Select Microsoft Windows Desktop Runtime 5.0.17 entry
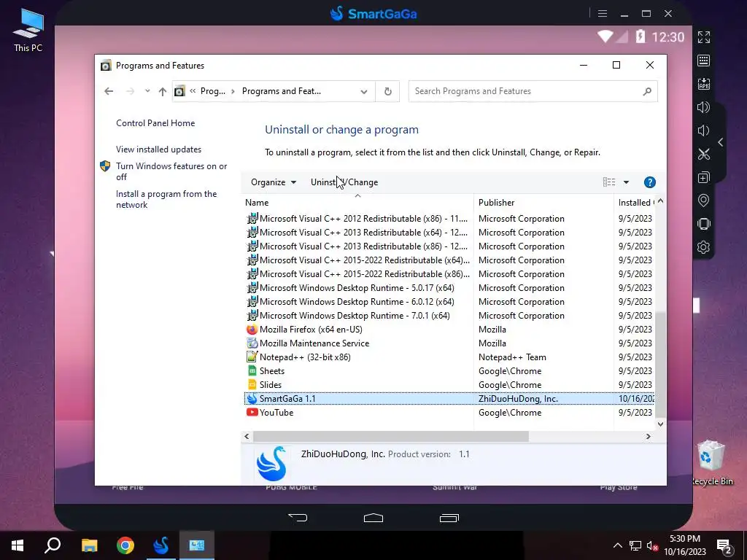747x560 pixels. tap(449, 288)
